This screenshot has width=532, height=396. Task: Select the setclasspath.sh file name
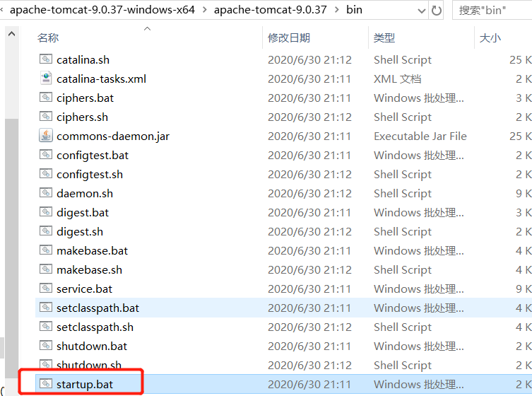point(95,327)
